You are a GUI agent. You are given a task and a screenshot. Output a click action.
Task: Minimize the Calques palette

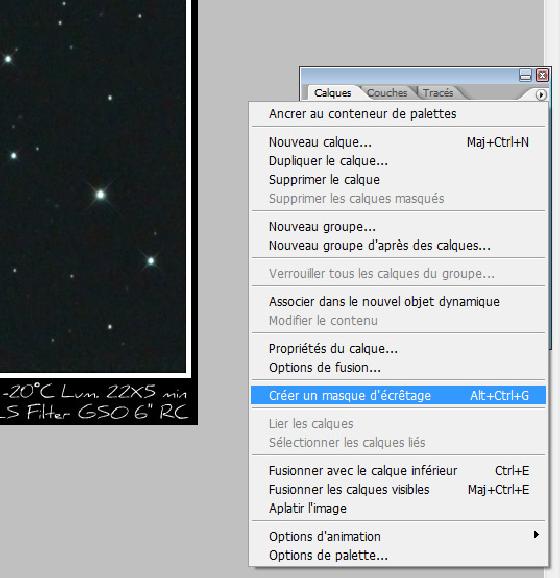tap(525, 75)
